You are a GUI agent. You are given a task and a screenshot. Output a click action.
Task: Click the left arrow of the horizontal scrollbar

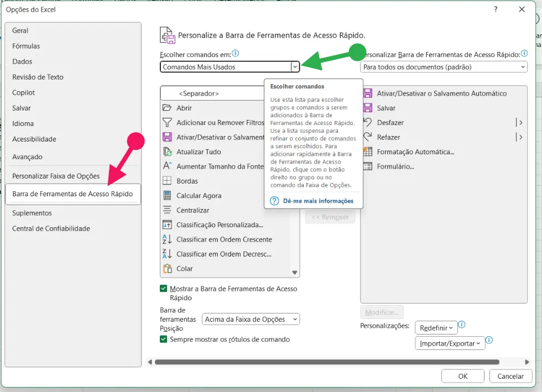click(150, 362)
